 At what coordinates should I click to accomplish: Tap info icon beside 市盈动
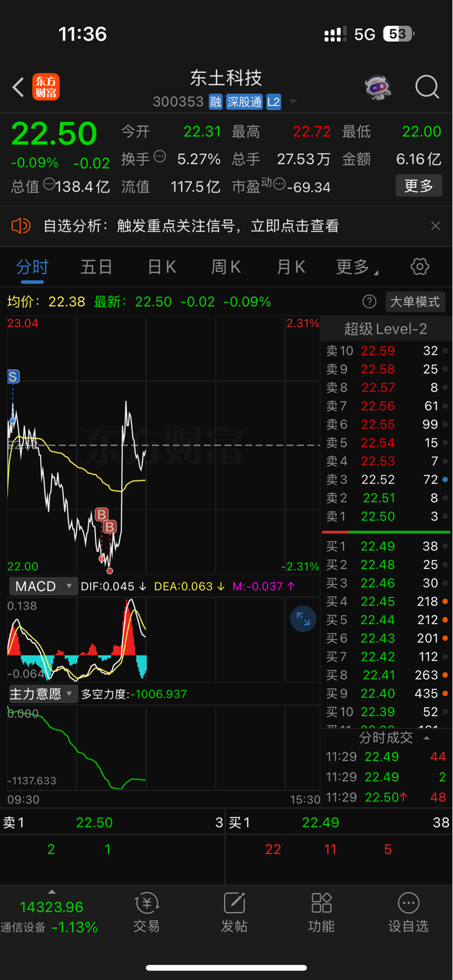[279, 184]
